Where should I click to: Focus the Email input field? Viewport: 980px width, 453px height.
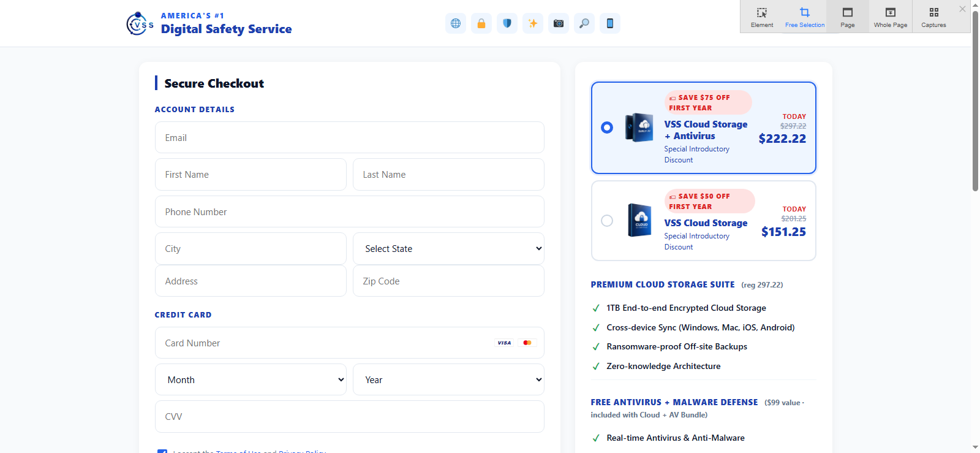pos(350,137)
